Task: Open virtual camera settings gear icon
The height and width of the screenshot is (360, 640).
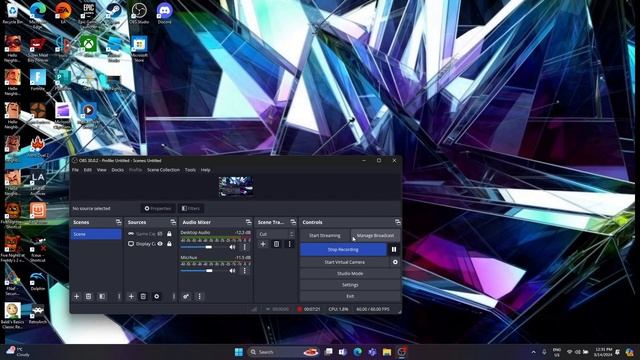Action: 395,262
